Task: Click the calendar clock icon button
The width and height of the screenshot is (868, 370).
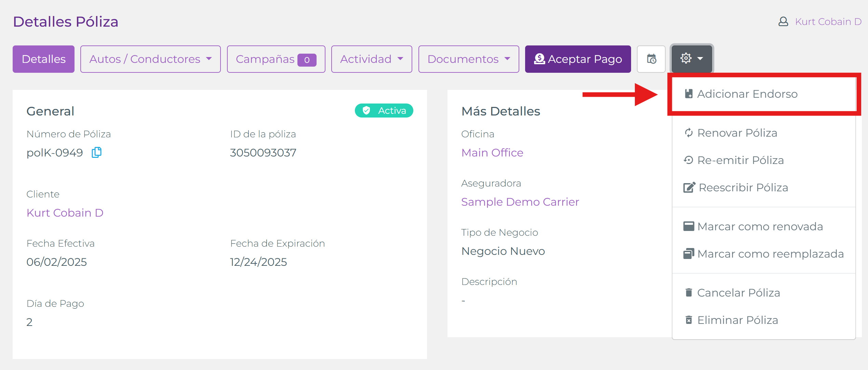Action: [651, 59]
